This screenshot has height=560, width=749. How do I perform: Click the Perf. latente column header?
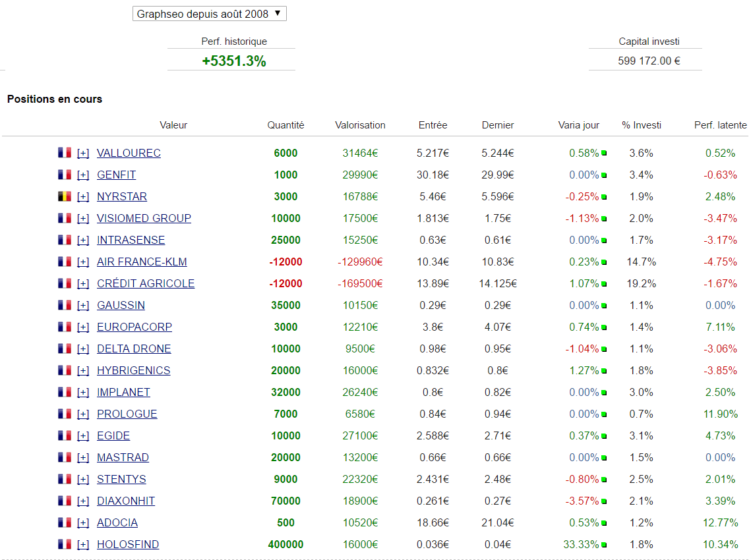pyautogui.click(x=721, y=125)
